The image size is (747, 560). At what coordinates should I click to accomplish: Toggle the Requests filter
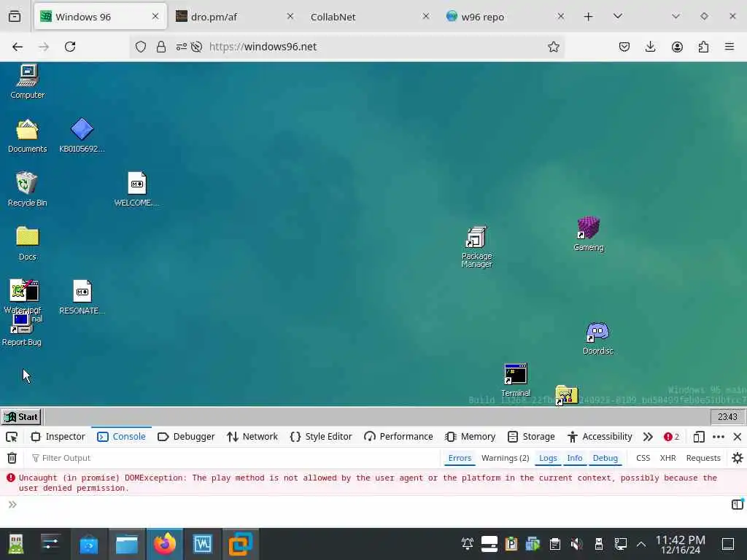703,458
